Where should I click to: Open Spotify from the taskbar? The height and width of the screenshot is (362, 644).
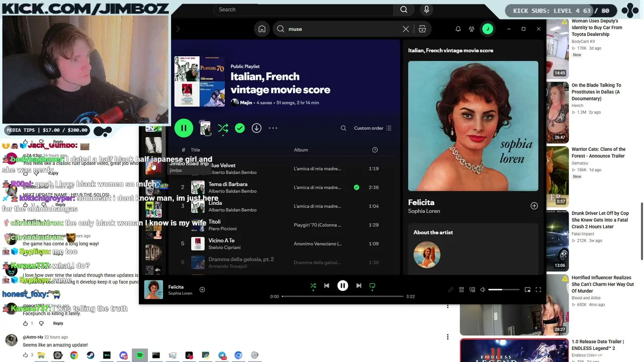pos(140,355)
